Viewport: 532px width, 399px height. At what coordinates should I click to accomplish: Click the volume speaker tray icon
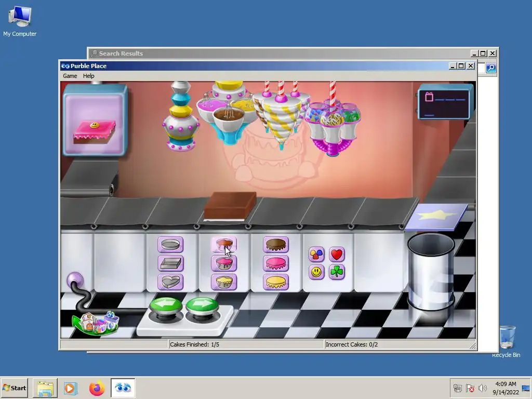coord(482,388)
